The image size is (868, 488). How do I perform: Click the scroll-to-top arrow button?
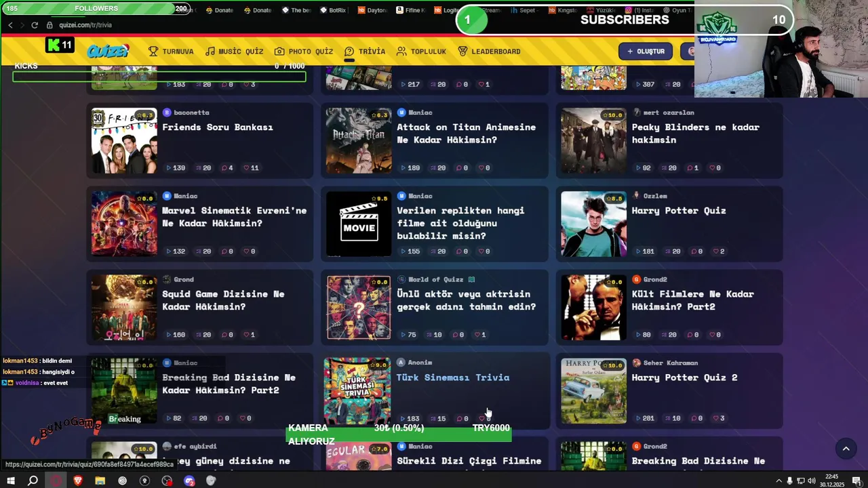click(846, 449)
